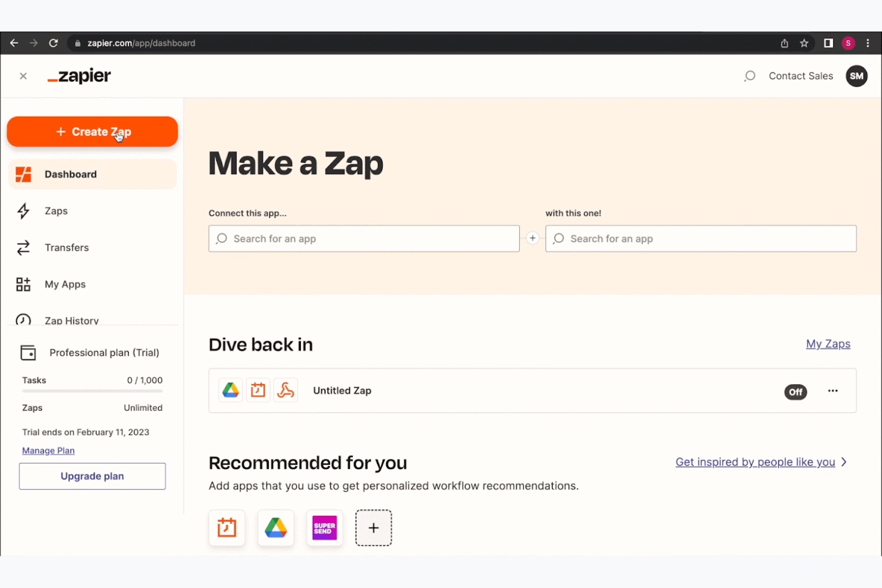
Task: Open Dashboard in the sidebar
Action: coord(70,175)
